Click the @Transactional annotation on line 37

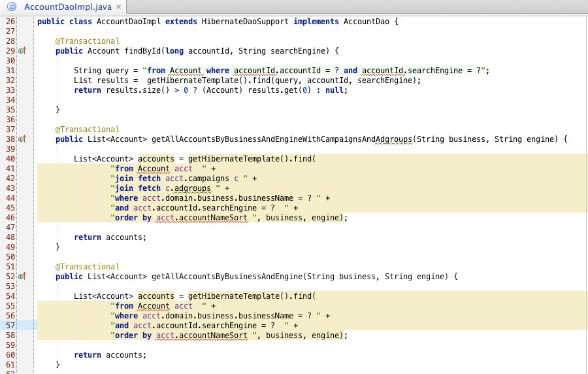(88, 129)
